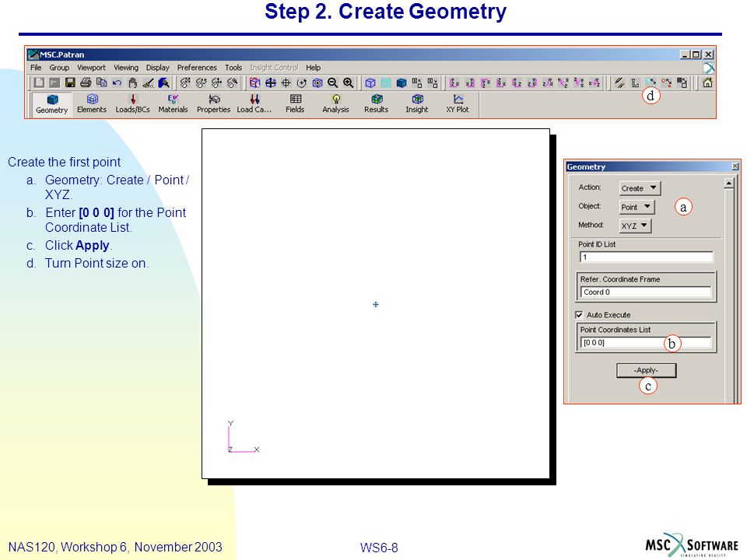Click the Point Coordinates List field
747x560 pixels.
pos(646,342)
